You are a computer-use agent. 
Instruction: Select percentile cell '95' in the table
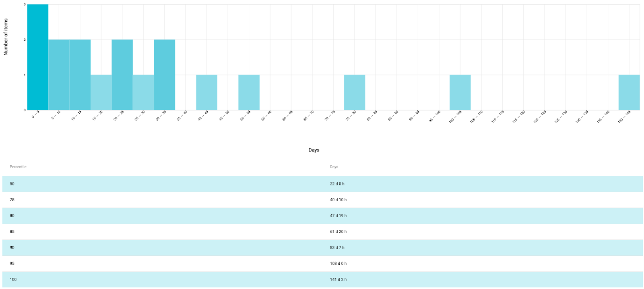[x=12, y=264]
